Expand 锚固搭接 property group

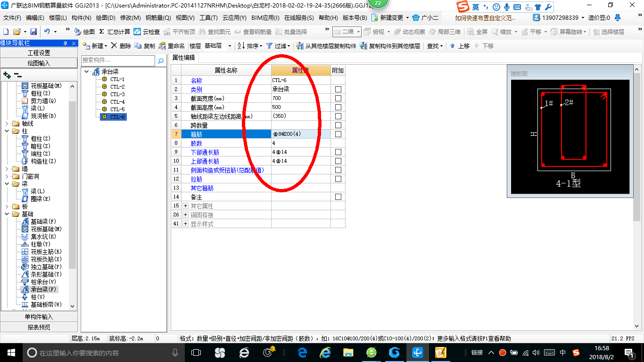[185, 215]
